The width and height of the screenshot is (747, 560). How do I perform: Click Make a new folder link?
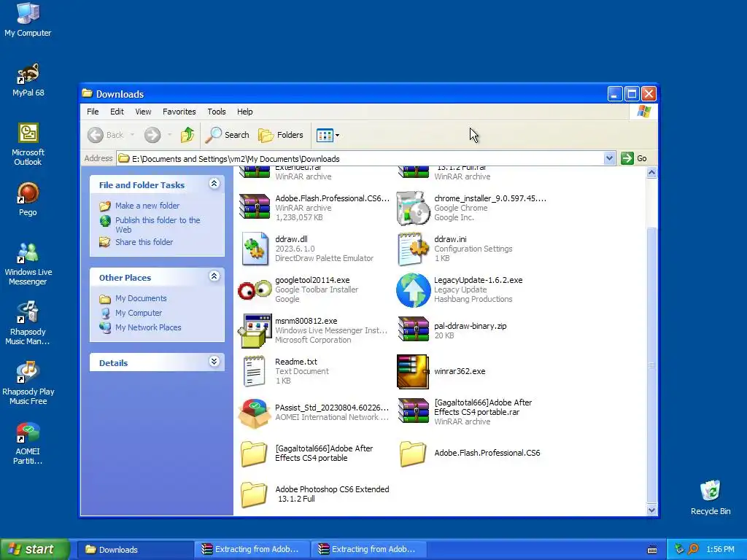[147, 206]
